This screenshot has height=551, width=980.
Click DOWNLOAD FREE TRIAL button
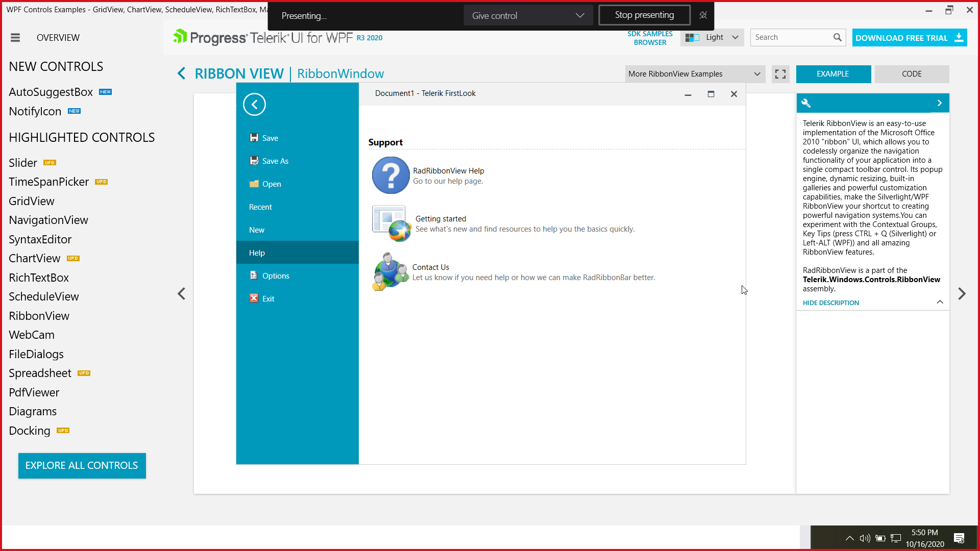click(909, 38)
